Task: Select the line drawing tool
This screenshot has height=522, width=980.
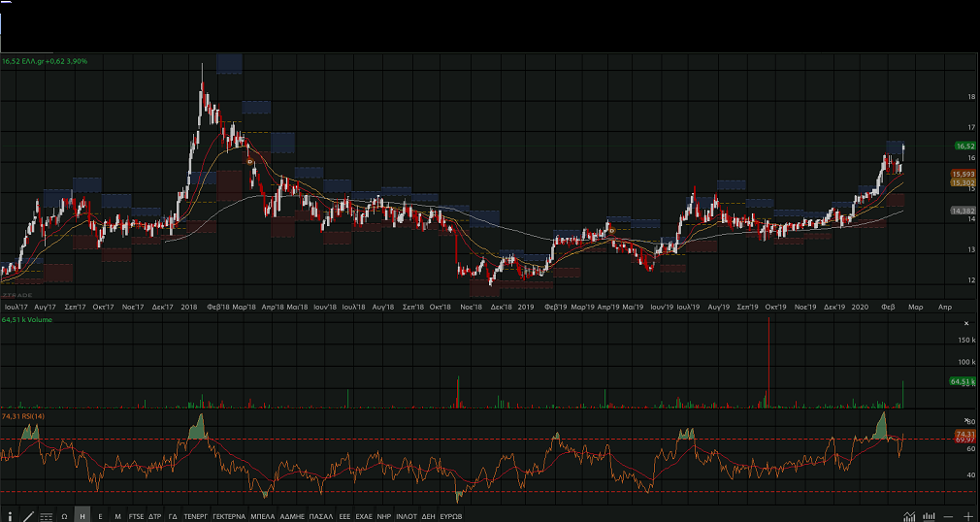Action: click(x=28, y=516)
